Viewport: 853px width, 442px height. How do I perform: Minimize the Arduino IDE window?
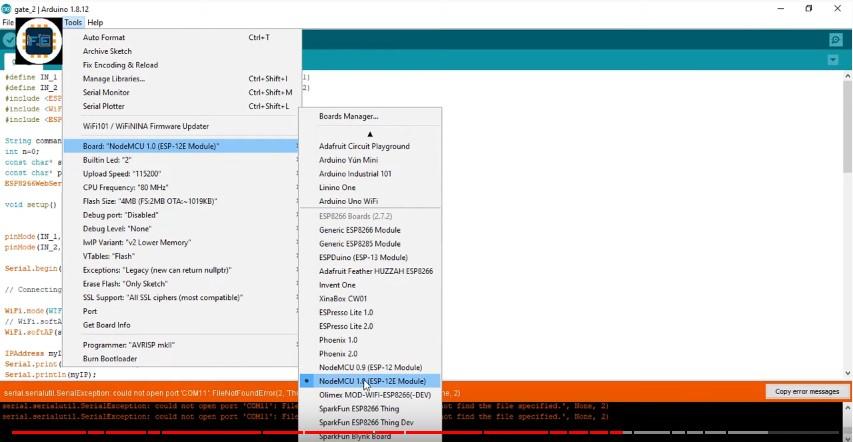pos(781,9)
